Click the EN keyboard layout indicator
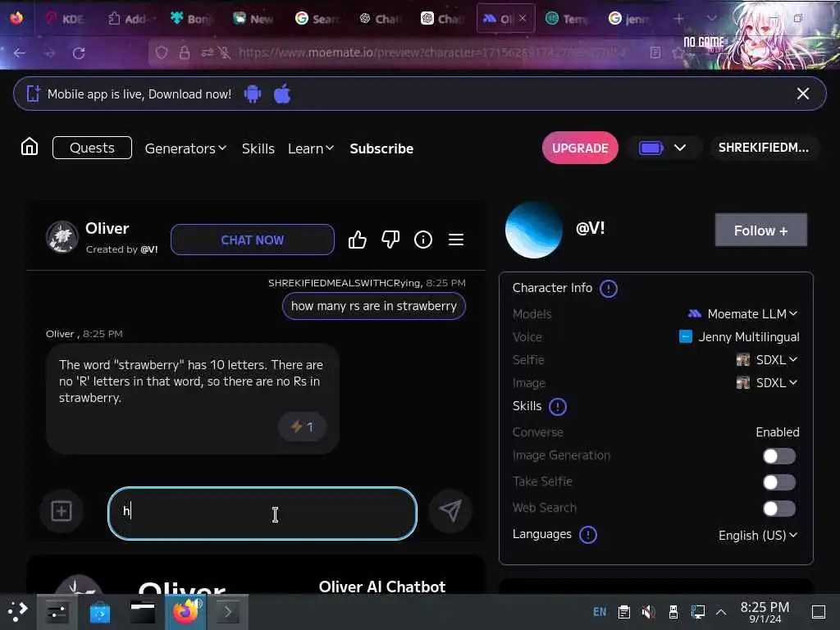 coord(600,612)
